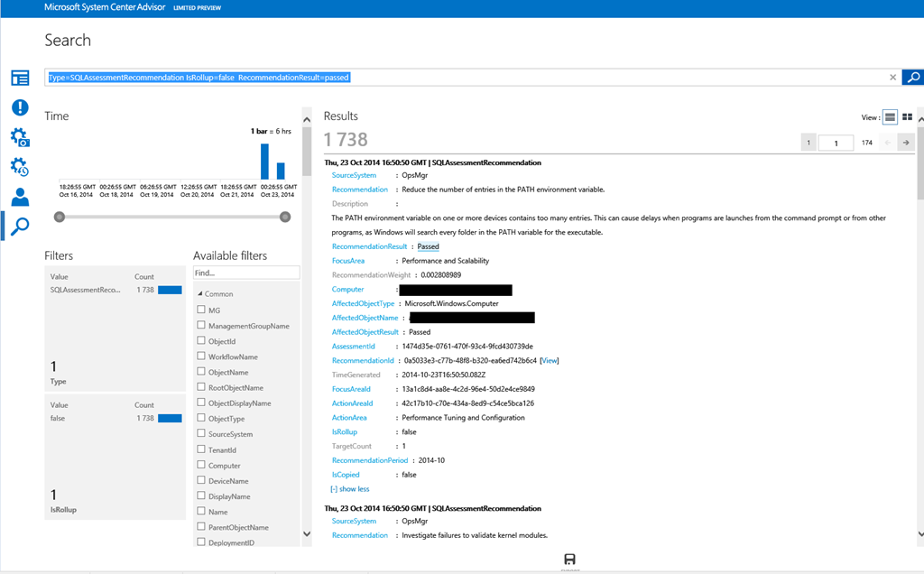Image resolution: width=924 pixels, height=574 pixels.
Task: Click the save icon at the bottom
Action: [569, 560]
